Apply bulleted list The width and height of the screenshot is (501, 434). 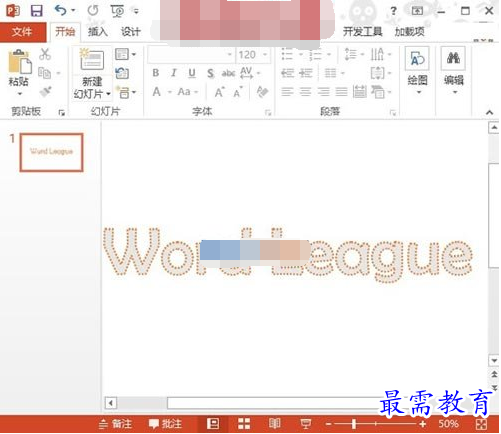click(288, 54)
